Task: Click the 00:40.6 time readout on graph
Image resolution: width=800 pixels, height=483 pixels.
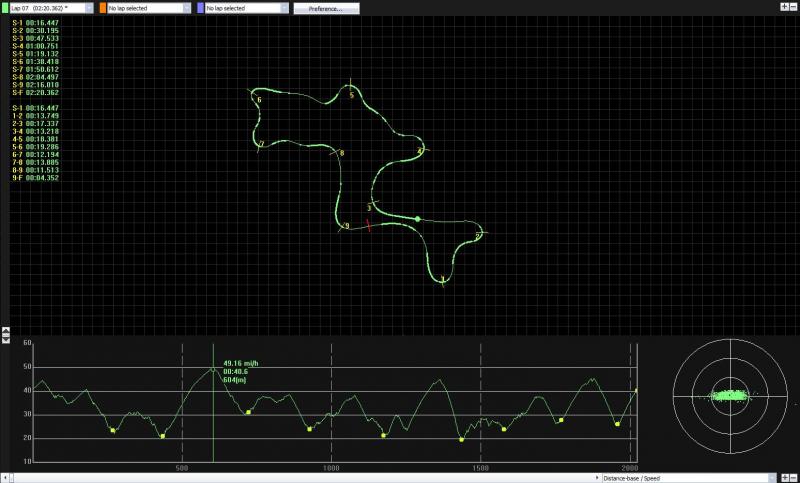Action: tap(236, 372)
